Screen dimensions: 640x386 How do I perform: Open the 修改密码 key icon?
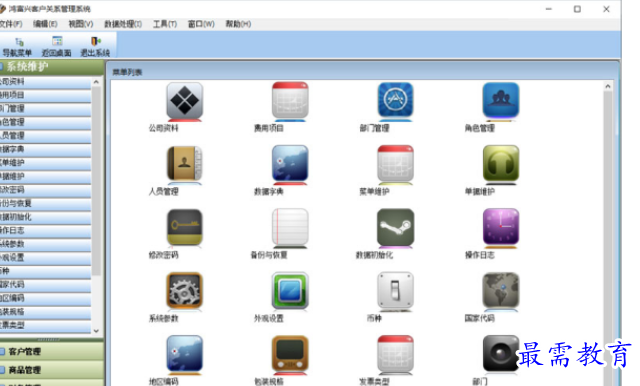tap(184, 227)
